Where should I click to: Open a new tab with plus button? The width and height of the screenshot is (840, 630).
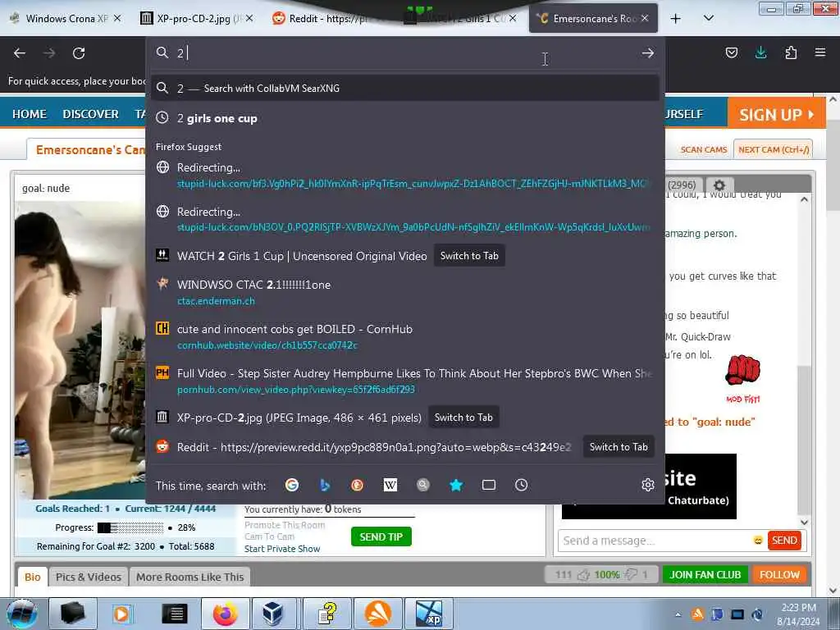coord(676,18)
